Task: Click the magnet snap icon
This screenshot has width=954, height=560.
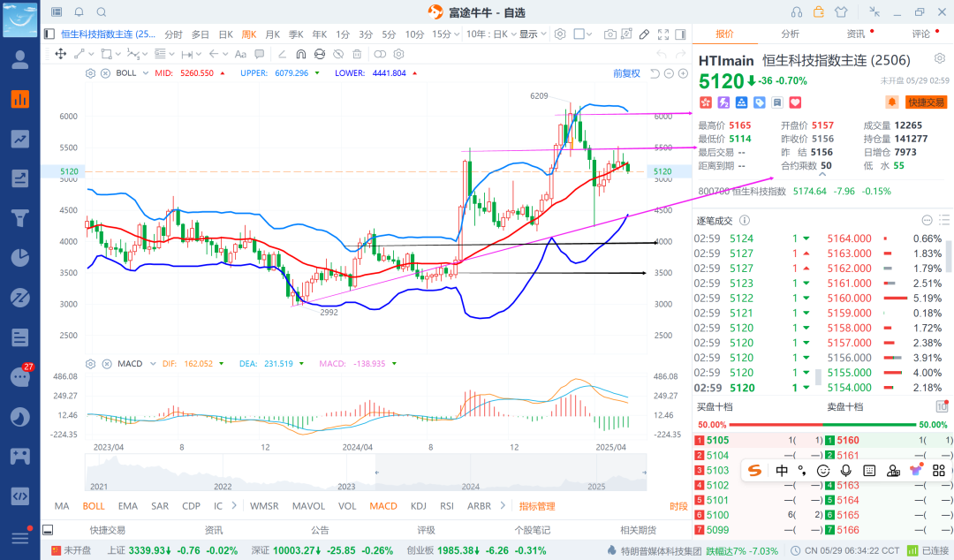Action: point(300,54)
